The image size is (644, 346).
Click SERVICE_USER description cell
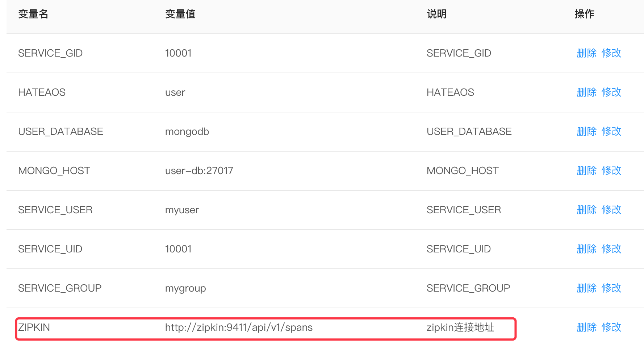click(464, 210)
